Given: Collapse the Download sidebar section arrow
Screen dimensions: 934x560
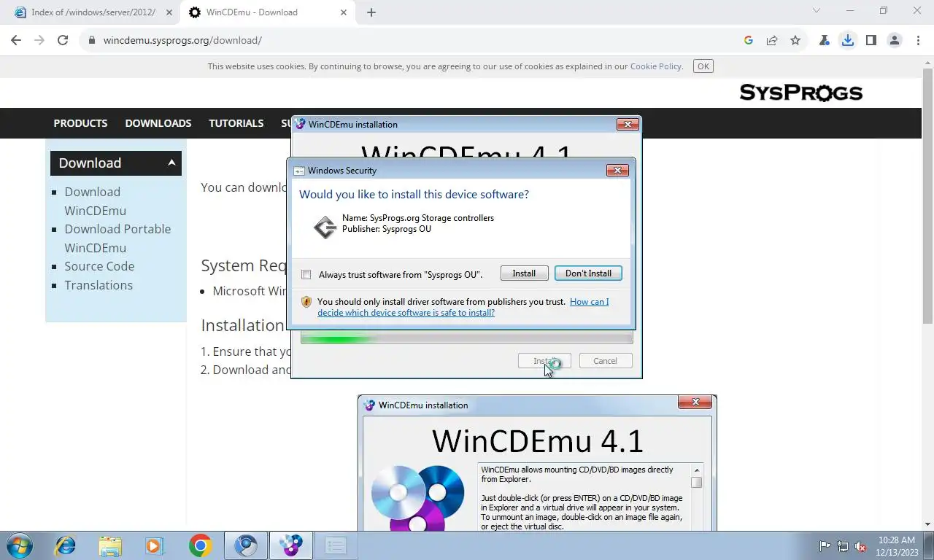Looking at the screenshot, I should pyautogui.click(x=171, y=163).
